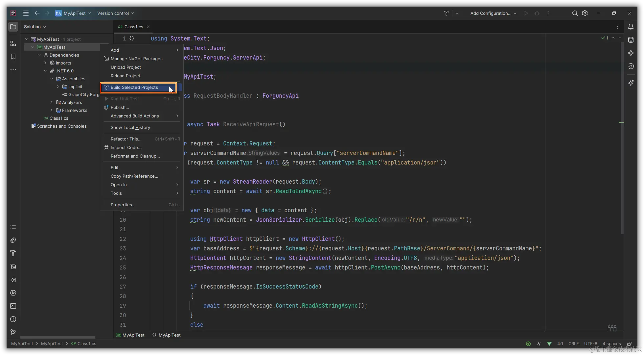Open the Terminal tool window
644x355 pixels.
(x=13, y=306)
